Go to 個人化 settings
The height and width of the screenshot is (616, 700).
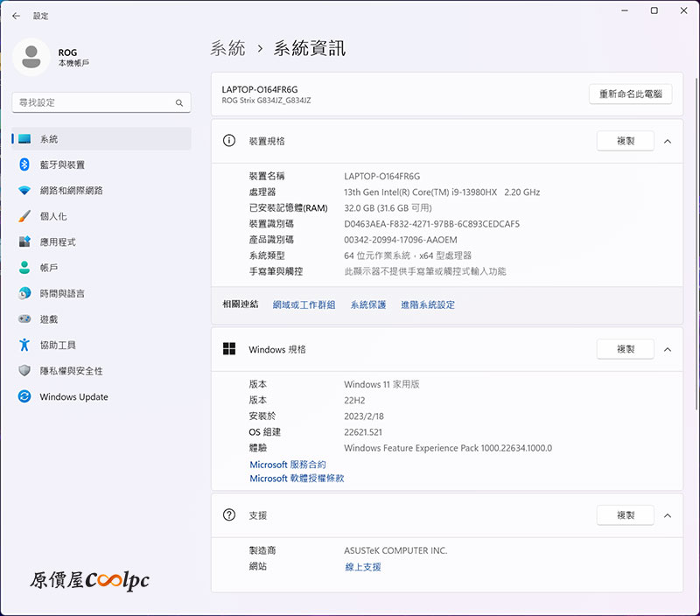coord(101,216)
